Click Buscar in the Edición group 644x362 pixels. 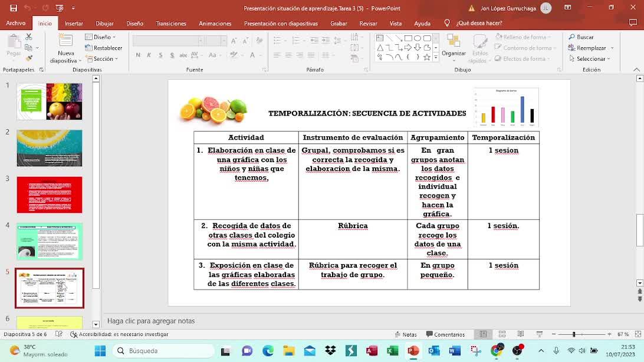click(581, 37)
